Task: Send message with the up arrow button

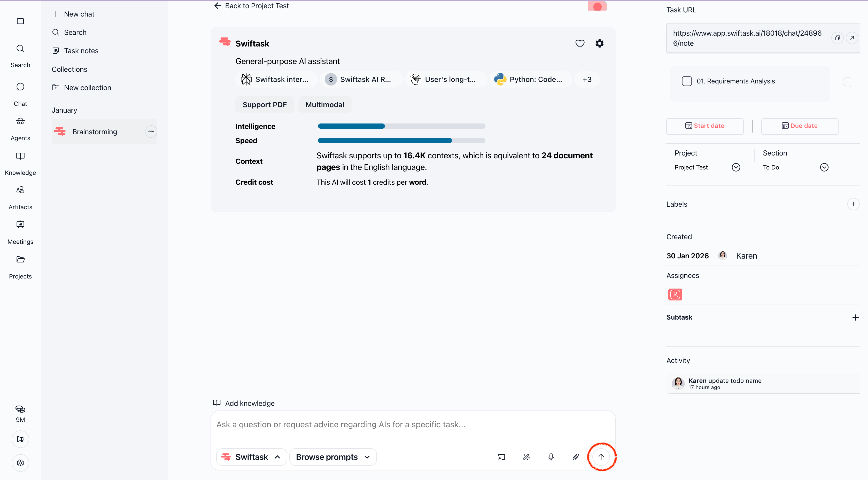Action: 601,457
